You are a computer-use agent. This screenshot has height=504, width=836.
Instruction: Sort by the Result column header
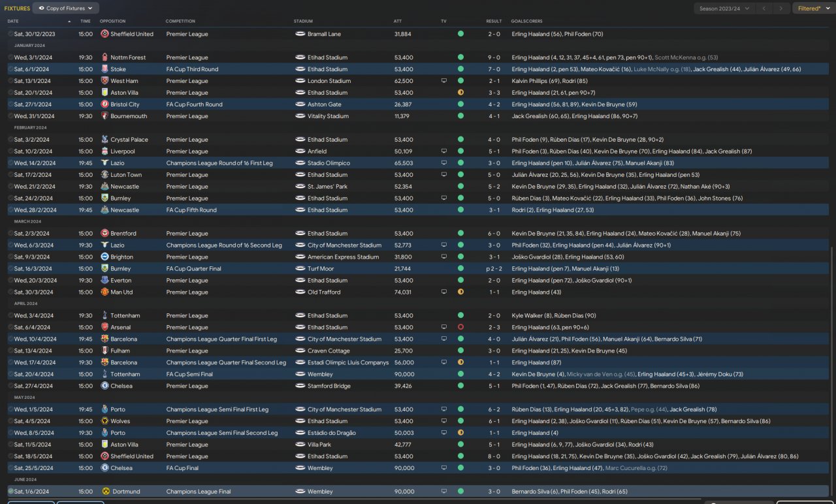pyautogui.click(x=494, y=22)
